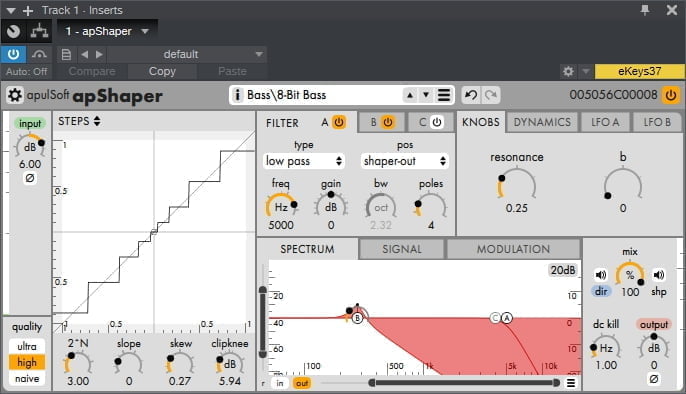Open the default preset dropdown

(x=187, y=54)
